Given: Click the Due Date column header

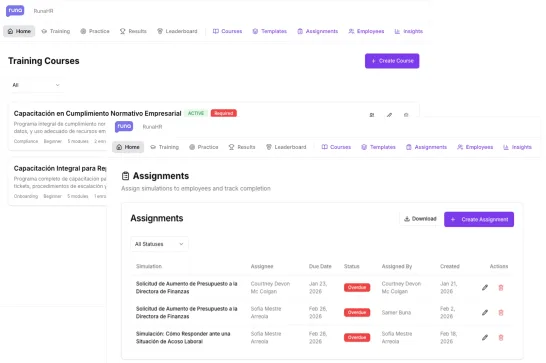Looking at the screenshot, I should tap(320, 267).
